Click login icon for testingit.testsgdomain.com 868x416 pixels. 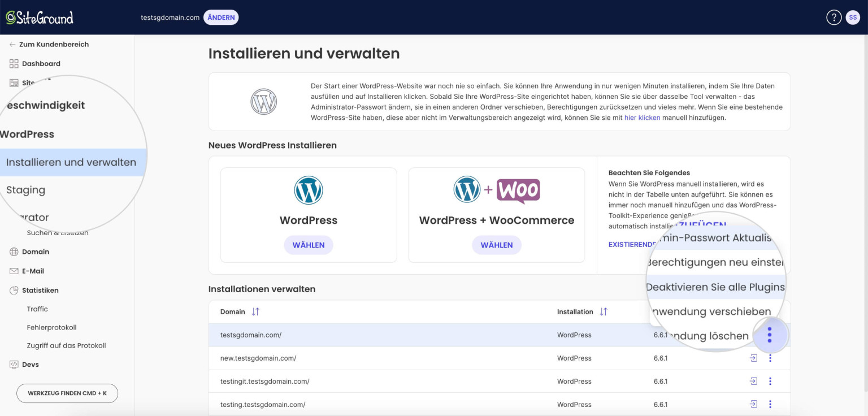[x=753, y=382]
